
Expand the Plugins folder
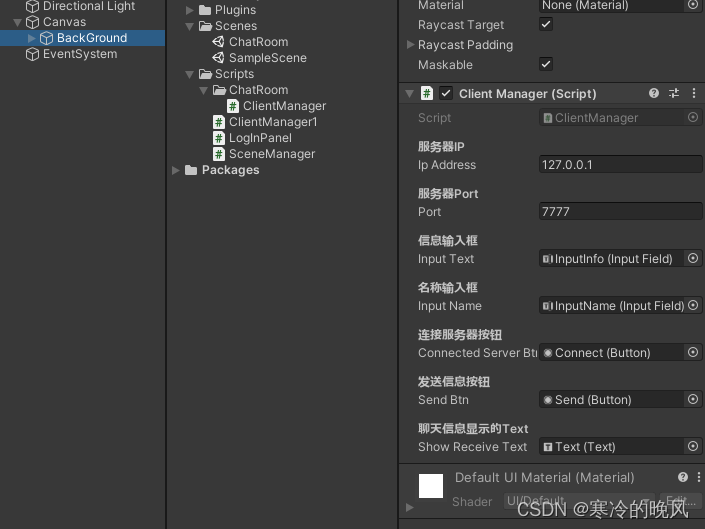pos(190,10)
